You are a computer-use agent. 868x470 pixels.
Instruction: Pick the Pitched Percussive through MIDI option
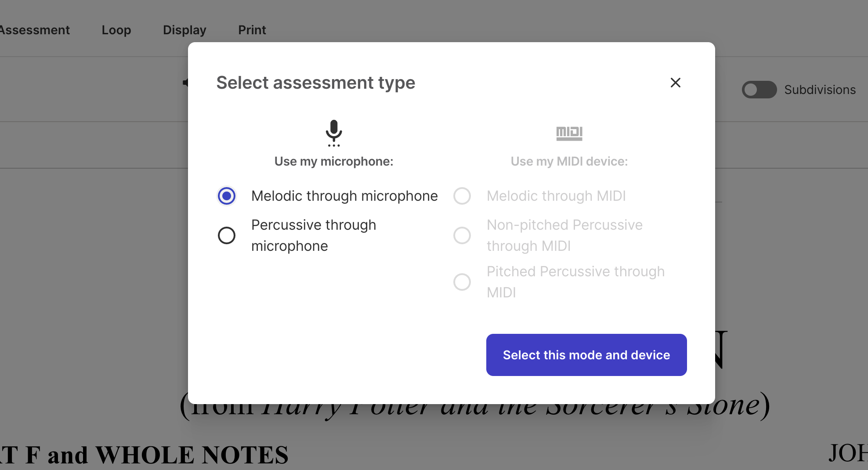coord(462,282)
